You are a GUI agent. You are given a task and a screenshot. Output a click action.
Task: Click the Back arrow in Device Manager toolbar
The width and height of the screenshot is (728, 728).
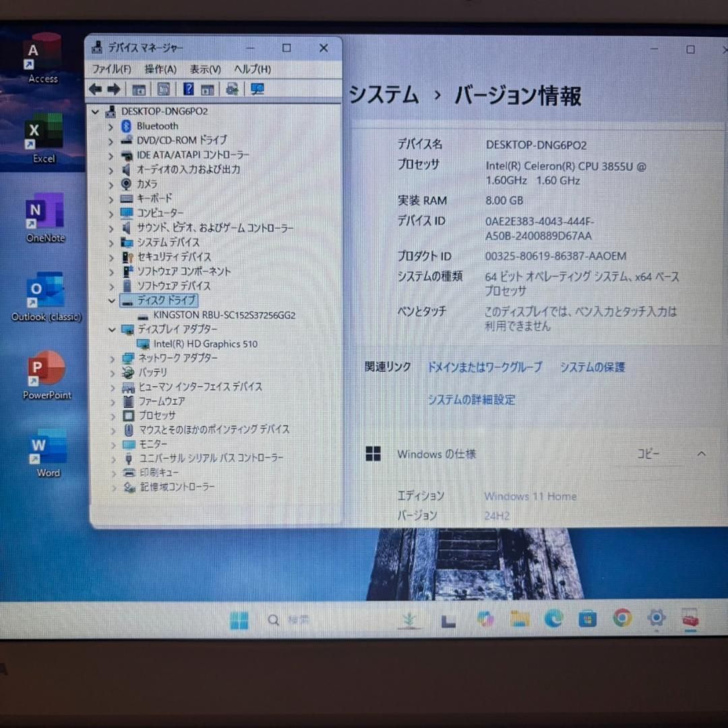coord(96,90)
